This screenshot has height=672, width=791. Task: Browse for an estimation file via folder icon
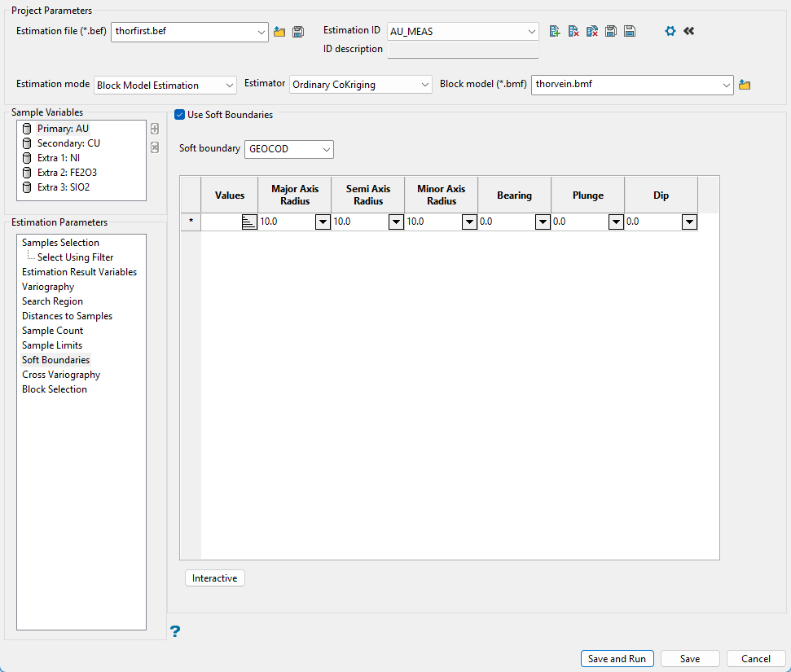pos(279,32)
